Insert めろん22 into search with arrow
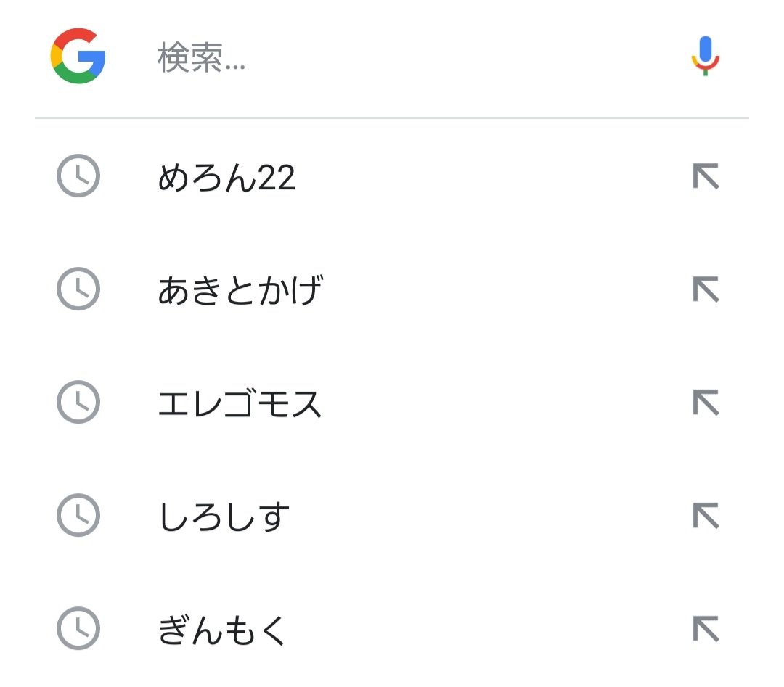This screenshot has height=687, width=784. point(706,176)
